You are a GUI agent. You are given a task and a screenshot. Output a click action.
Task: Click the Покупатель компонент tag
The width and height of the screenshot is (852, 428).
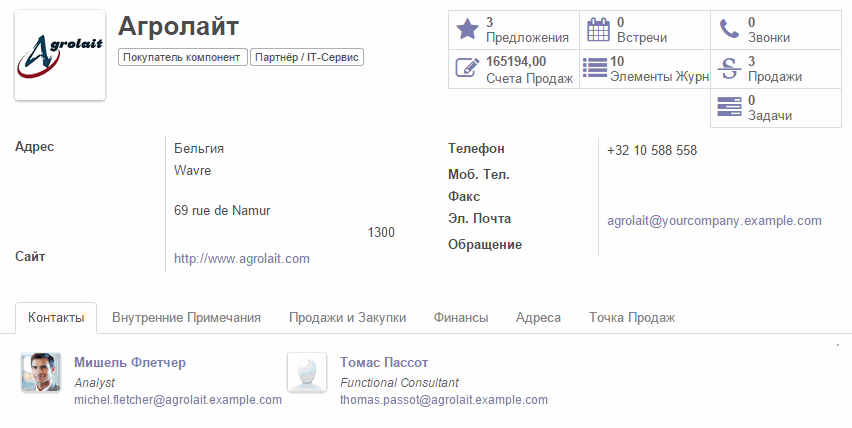coord(183,57)
